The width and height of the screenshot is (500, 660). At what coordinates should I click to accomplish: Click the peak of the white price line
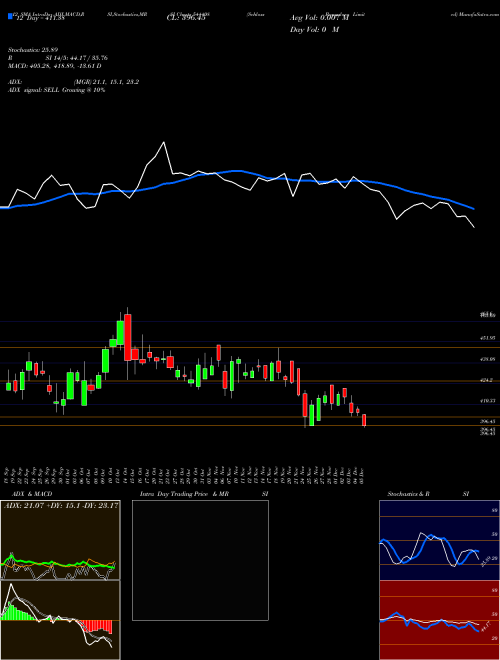pyautogui.click(x=164, y=142)
